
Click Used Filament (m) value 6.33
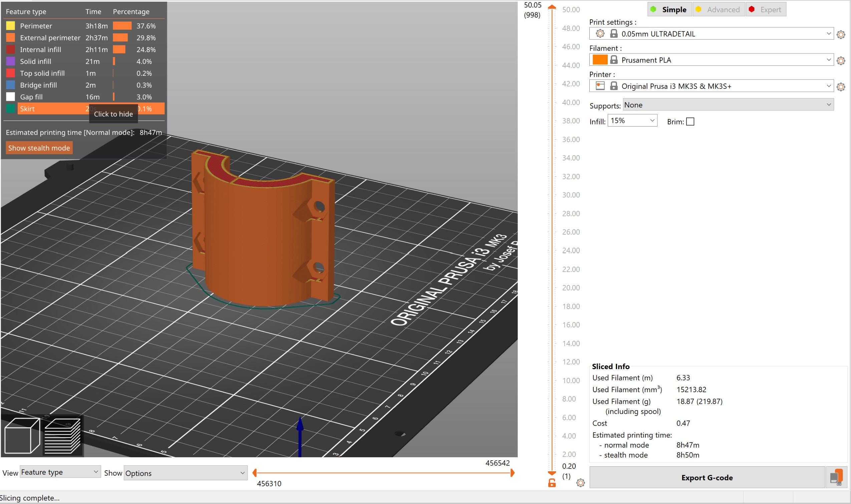tap(683, 377)
